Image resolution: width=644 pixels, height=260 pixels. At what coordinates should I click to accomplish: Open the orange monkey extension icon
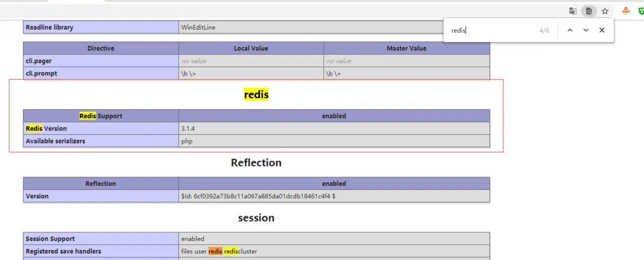[x=626, y=11]
